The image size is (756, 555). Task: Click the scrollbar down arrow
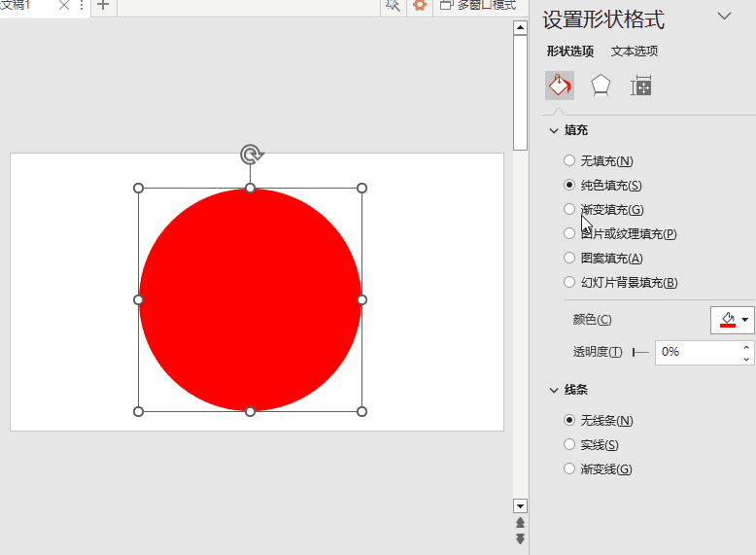(x=520, y=505)
